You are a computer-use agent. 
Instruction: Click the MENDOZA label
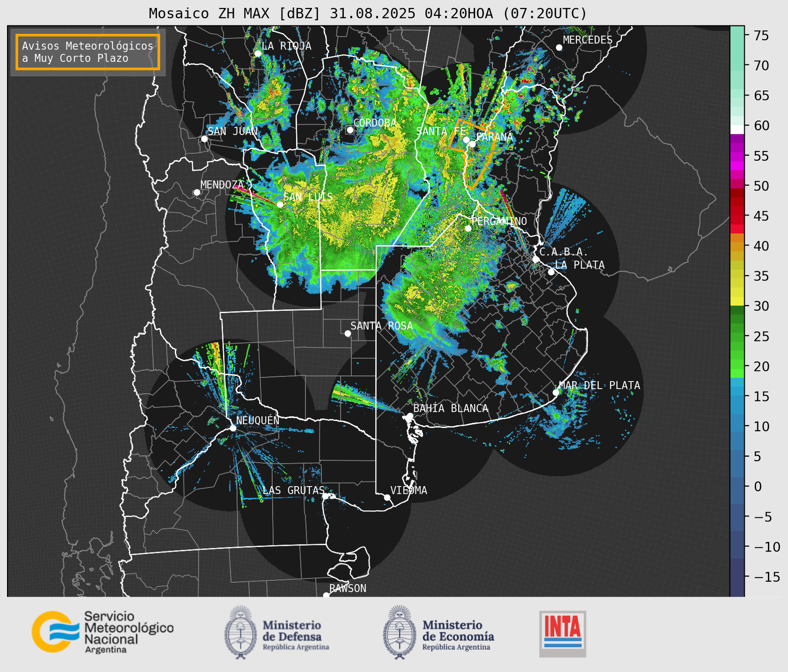tap(222, 185)
